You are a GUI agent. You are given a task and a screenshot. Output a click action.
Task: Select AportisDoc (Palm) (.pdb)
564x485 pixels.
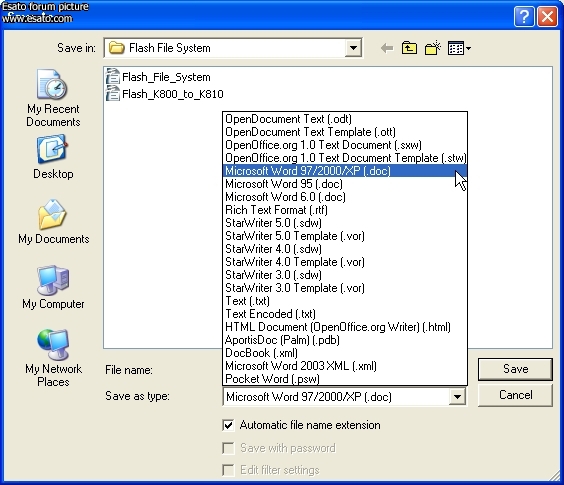[345, 340]
